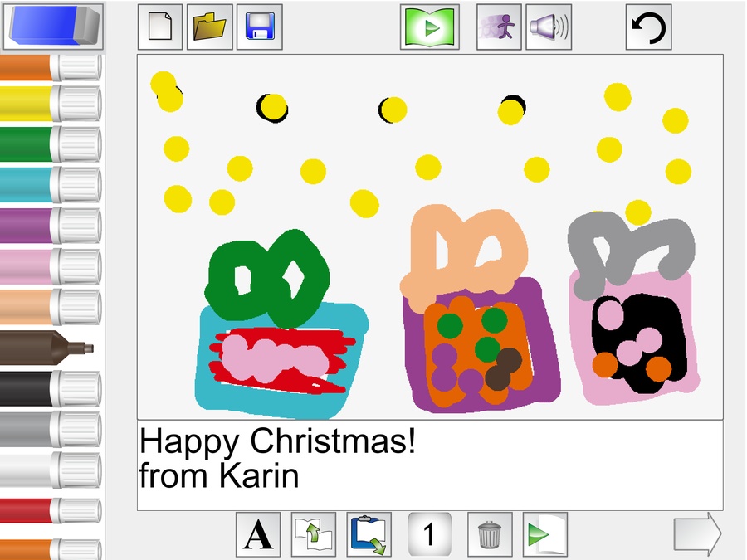Save with the floppy disk icon
This screenshot has width=747, height=560.
260,27
